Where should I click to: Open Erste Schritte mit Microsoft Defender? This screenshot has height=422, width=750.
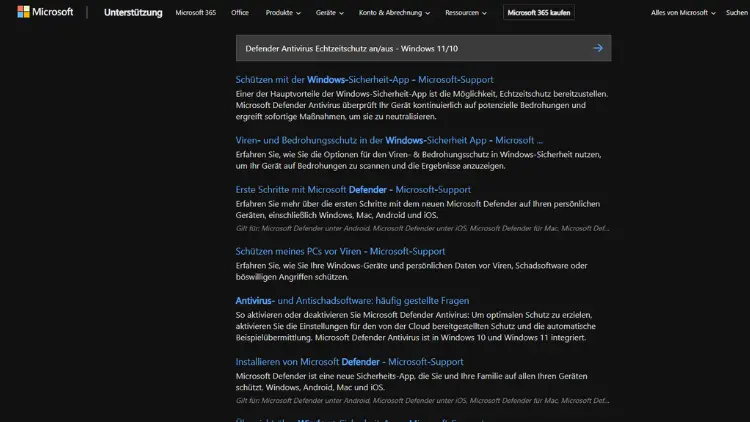tap(353, 189)
